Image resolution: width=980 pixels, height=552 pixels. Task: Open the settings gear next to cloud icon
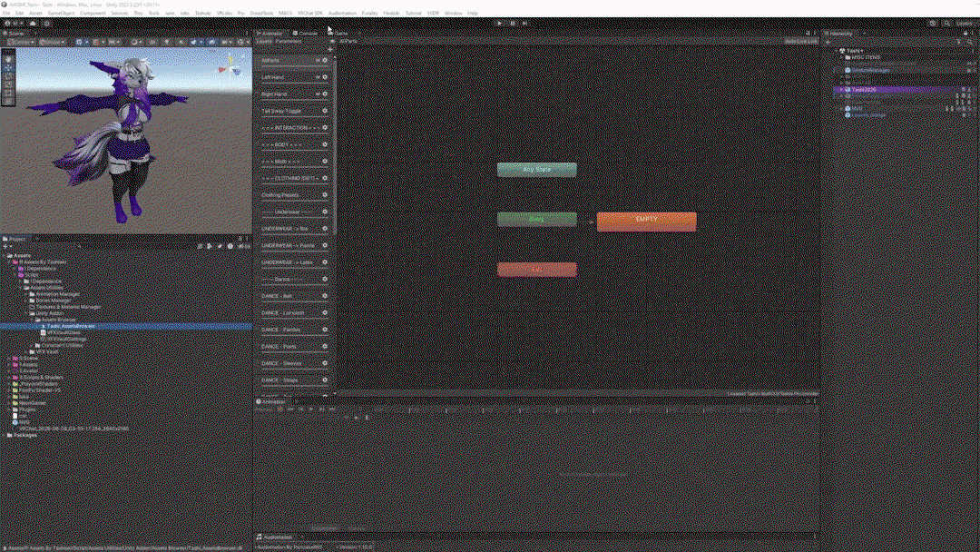46,23
